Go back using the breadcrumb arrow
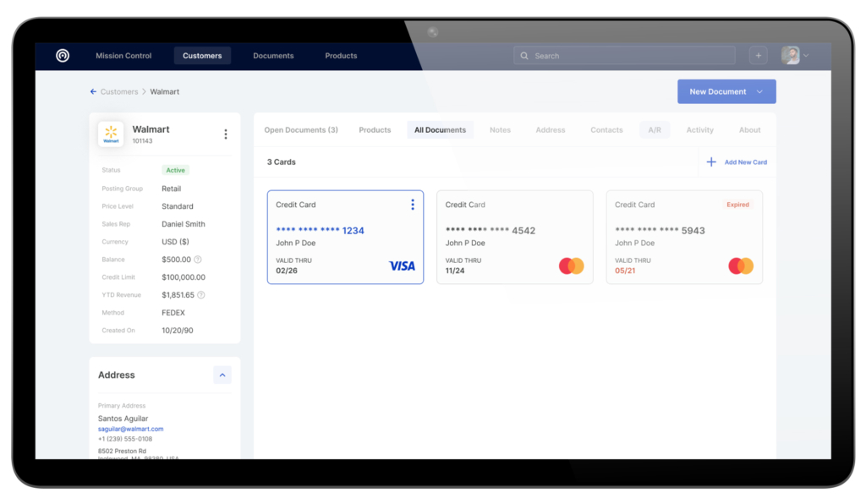The image size is (866, 504). (x=93, y=91)
